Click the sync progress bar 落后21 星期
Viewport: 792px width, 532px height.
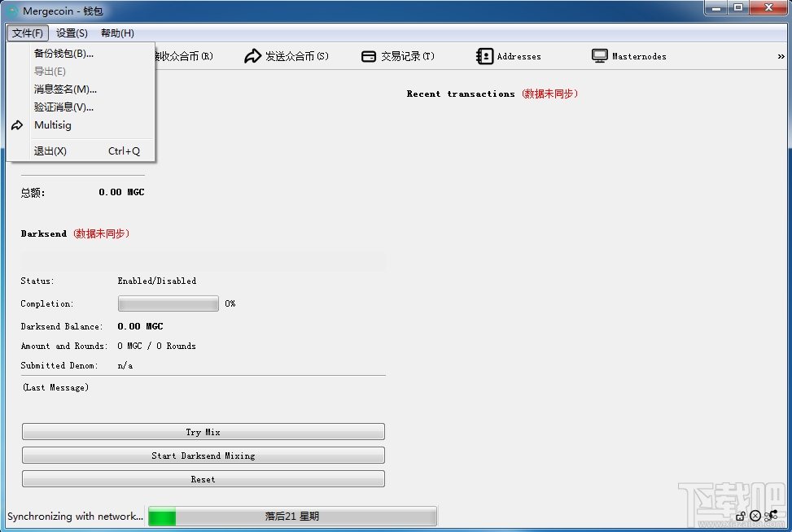[x=292, y=517]
